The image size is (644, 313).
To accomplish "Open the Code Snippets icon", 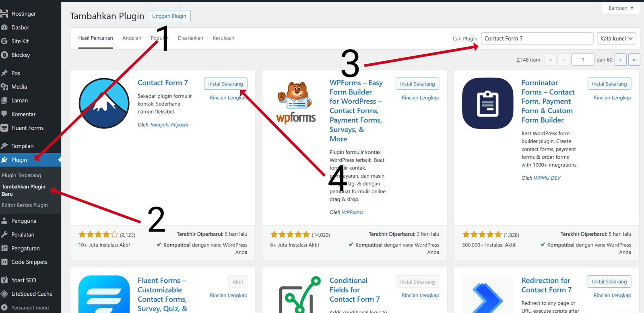I will point(4,262).
